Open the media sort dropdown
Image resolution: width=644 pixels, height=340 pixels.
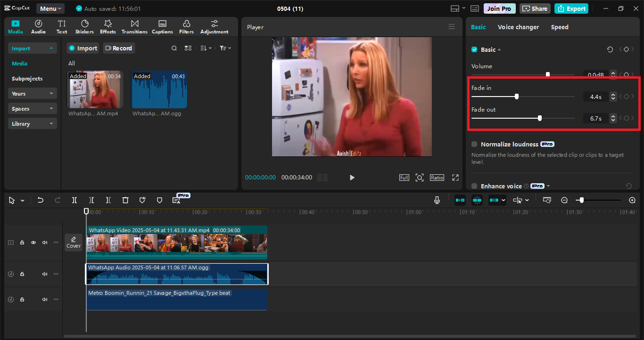click(206, 48)
